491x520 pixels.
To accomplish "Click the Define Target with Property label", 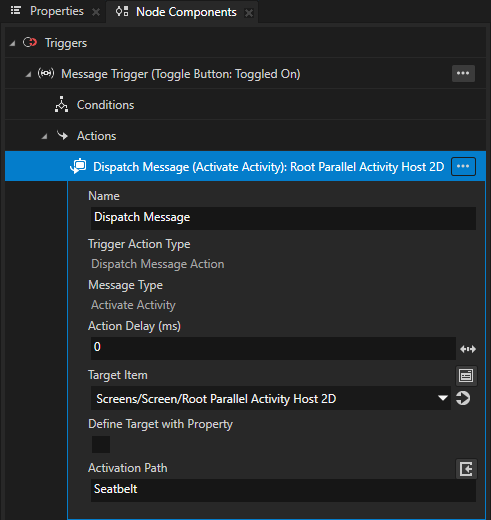I will pyautogui.click(x=160, y=424).
